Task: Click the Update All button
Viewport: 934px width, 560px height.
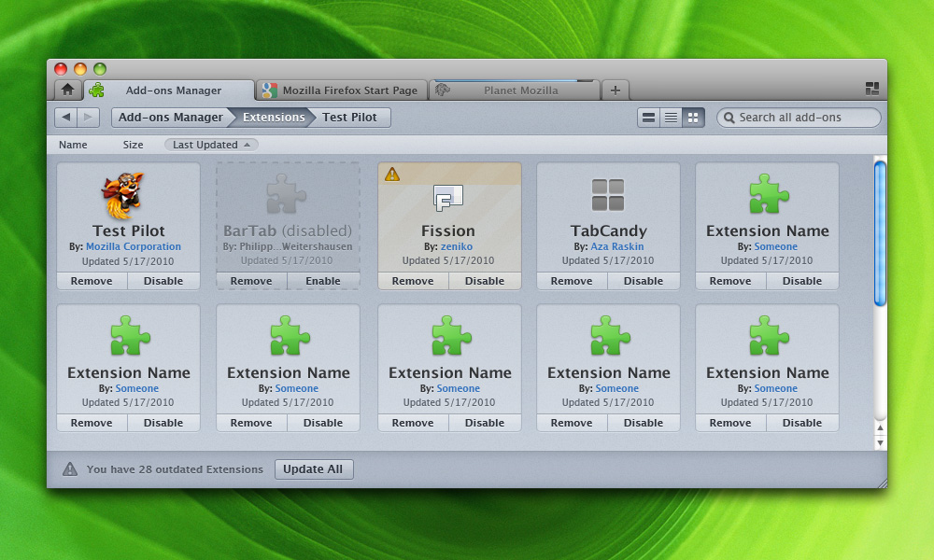Action: (314, 469)
